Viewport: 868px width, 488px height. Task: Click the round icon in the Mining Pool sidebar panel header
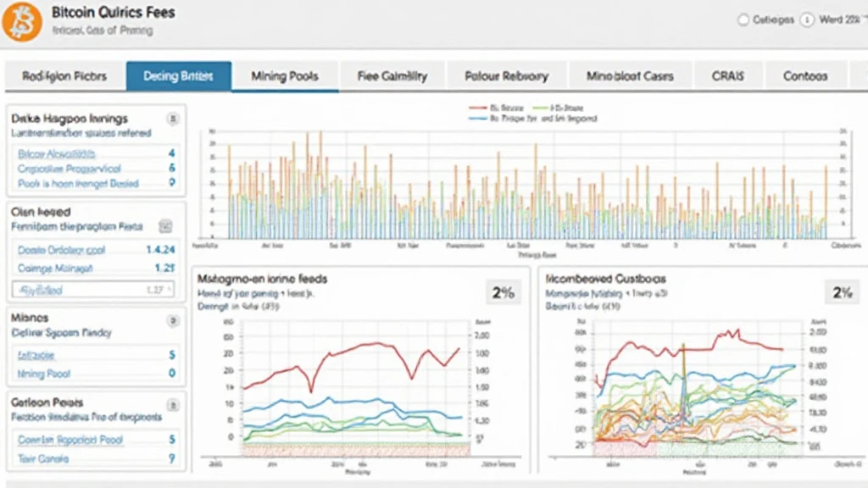click(x=173, y=320)
